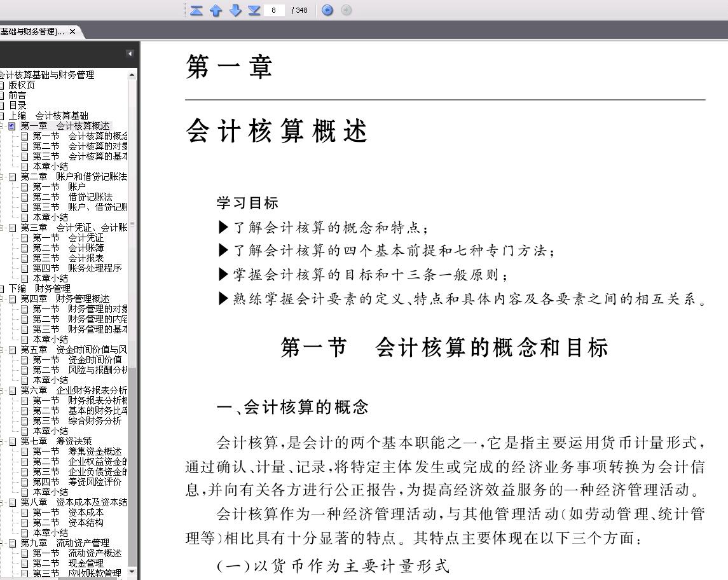Click the page icon beside 第四节 筹资风险评价
The height and width of the screenshot is (580, 728).
(25, 482)
